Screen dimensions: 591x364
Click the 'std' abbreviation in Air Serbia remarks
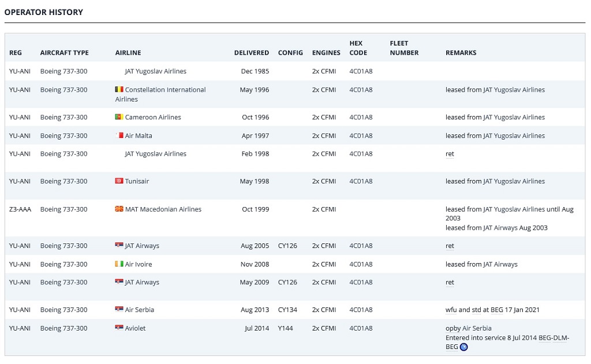point(476,310)
